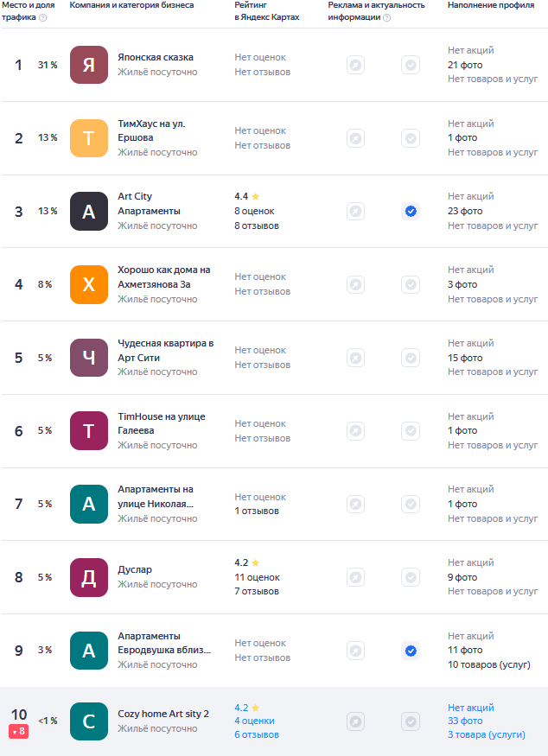
Task: Click the help icon beside "Место и доля трафика"
Action: point(43,17)
